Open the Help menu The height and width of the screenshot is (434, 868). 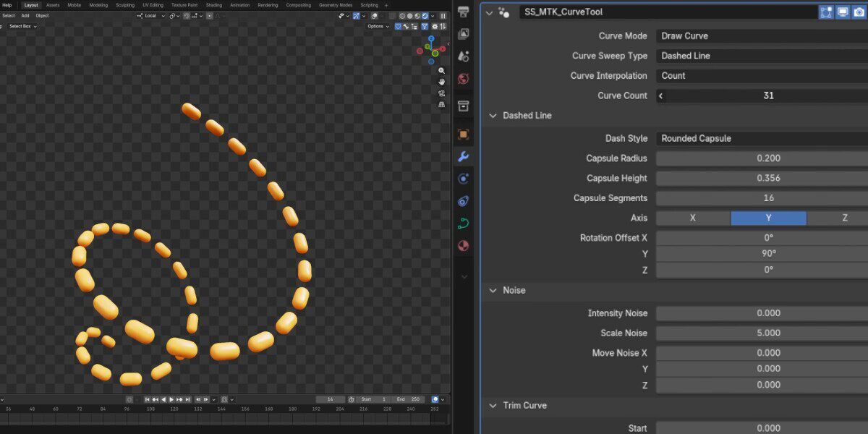7,5
